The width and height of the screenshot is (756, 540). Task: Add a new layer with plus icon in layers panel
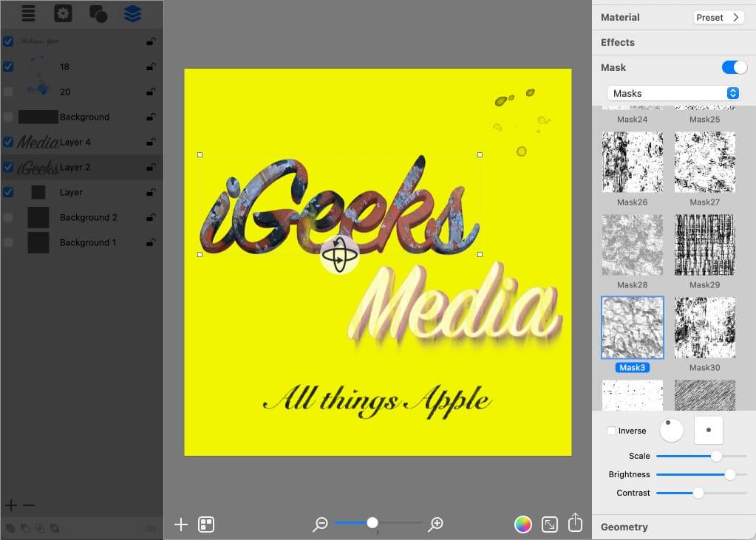[10, 505]
